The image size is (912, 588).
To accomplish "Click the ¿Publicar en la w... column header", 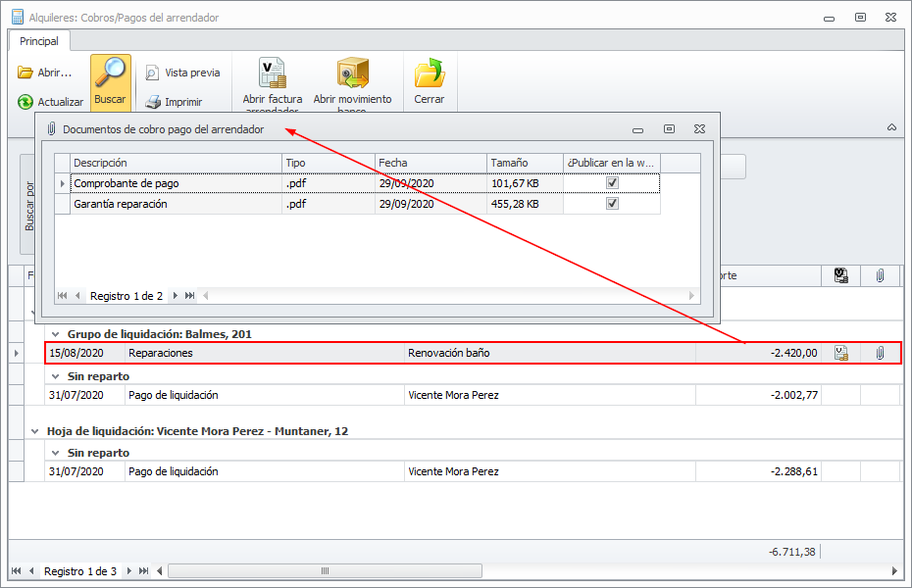I will [x=611, y=164].
